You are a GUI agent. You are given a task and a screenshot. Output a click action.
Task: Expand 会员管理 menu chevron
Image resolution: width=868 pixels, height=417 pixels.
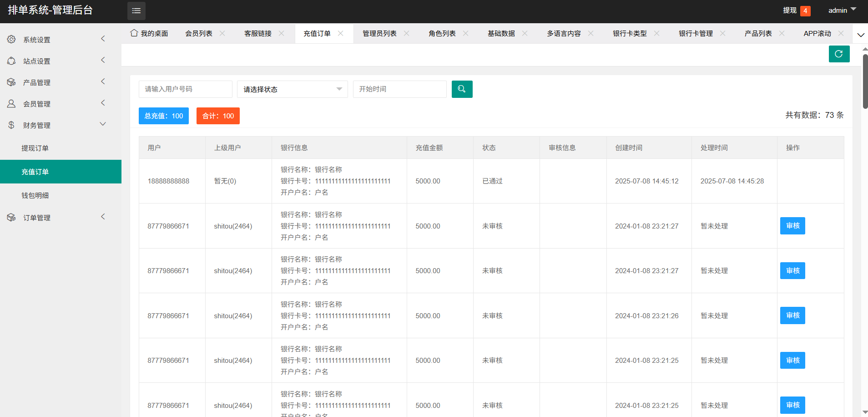(x=103, y=103)
